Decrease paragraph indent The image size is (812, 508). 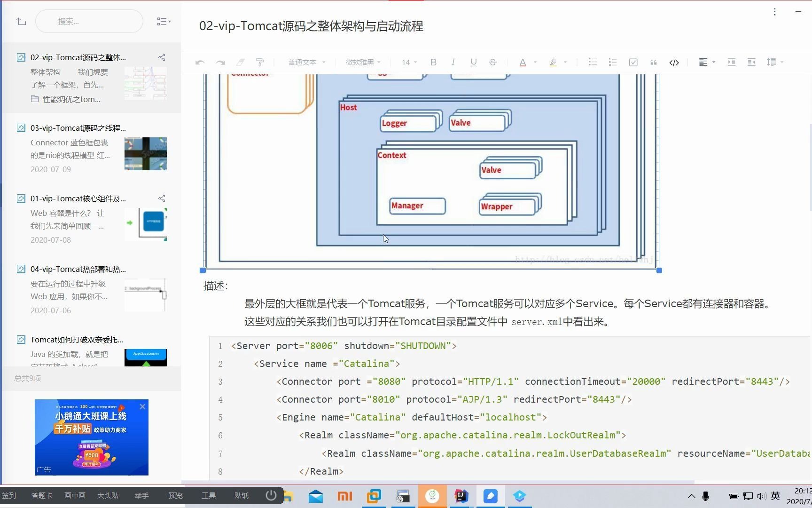click(751, 62)
